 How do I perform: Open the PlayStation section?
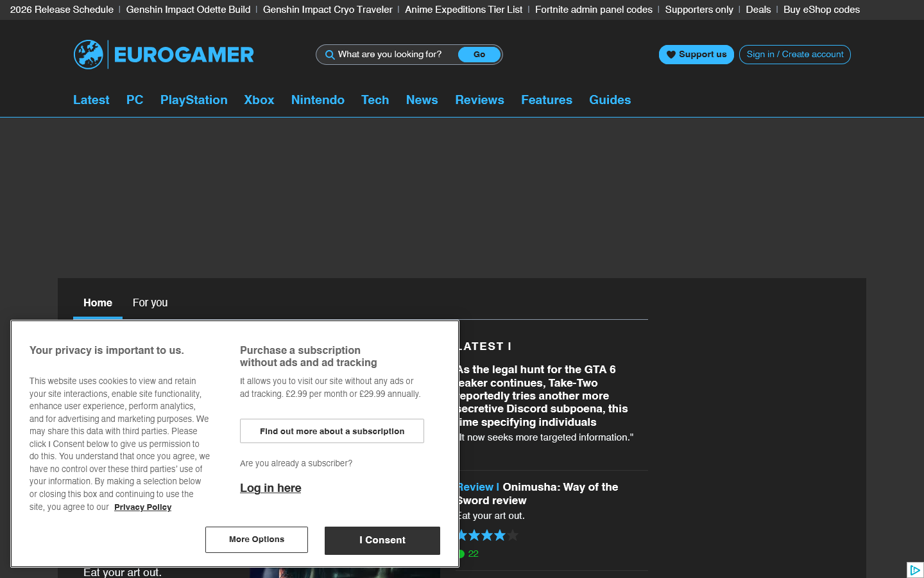[194, 100]
